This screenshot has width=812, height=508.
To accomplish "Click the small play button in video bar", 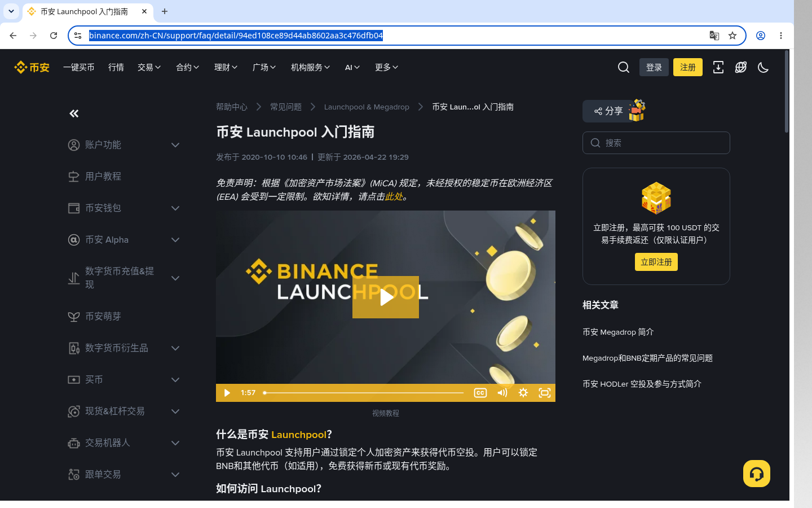I will click(x=227, y=393).
